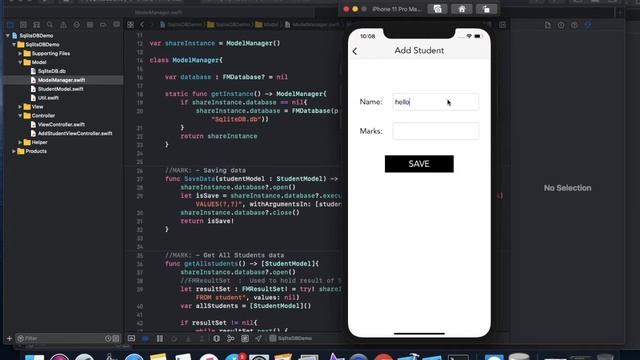
Task: Tap the back chevron in Add Student
Action: 355,51
